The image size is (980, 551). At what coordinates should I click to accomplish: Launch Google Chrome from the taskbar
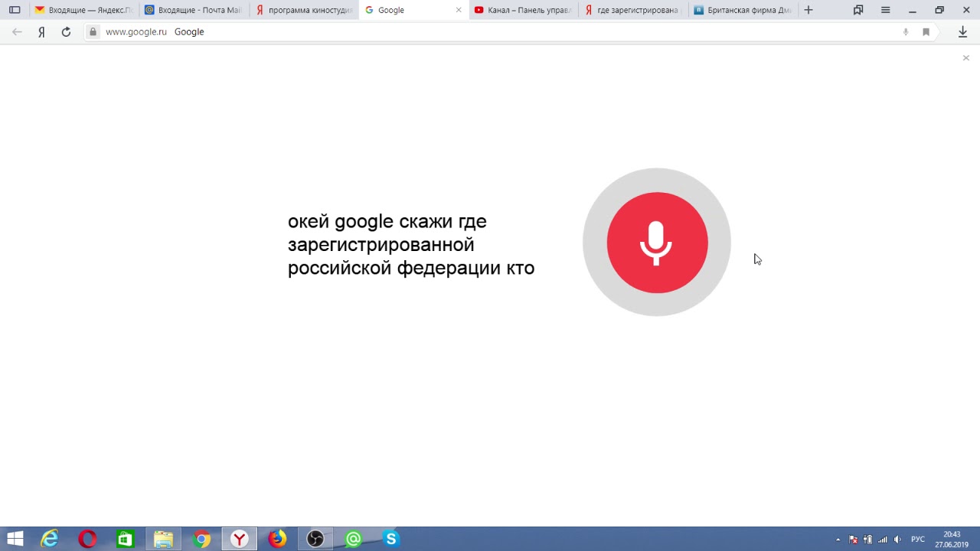click(x=201, y=539)
